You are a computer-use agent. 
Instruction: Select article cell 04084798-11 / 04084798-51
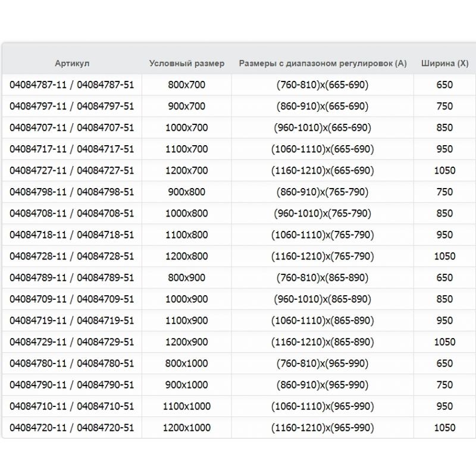72,192
